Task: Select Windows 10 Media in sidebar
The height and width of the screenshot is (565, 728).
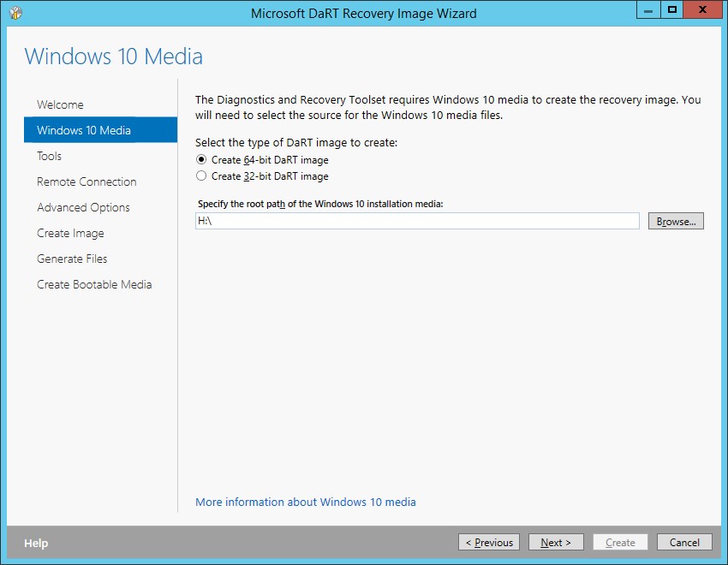Action: (84, 130)
